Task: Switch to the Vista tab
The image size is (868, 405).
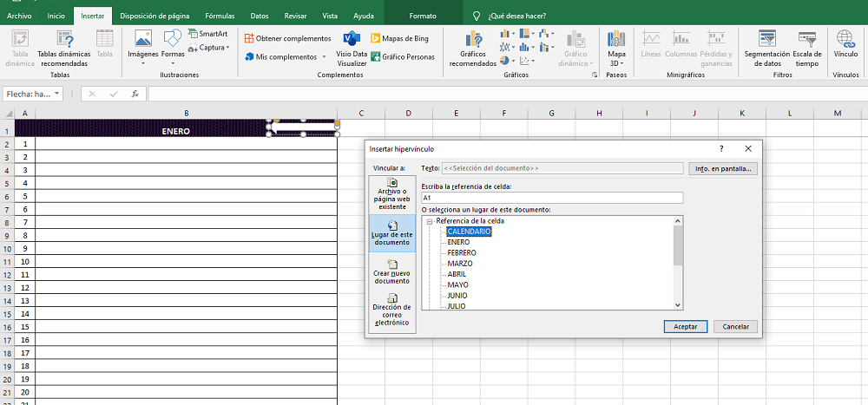Action: (x=330, y=16)
